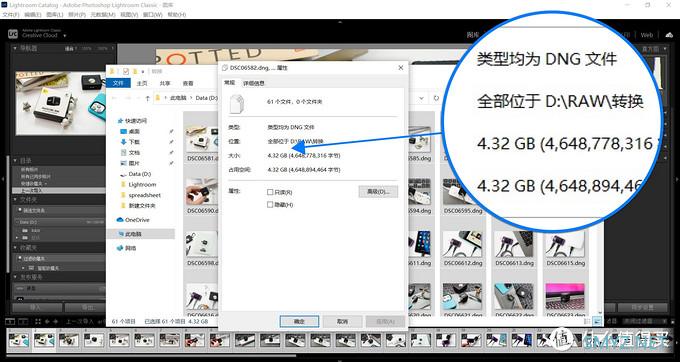Close the properties dialog
The height and width of the screenshot is (362, 680).
(x=401, y=68)
